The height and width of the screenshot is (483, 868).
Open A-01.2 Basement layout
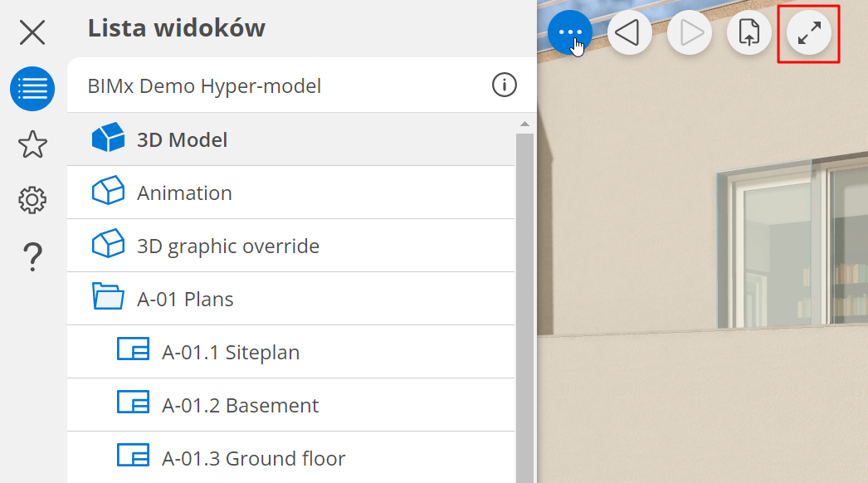240,405
